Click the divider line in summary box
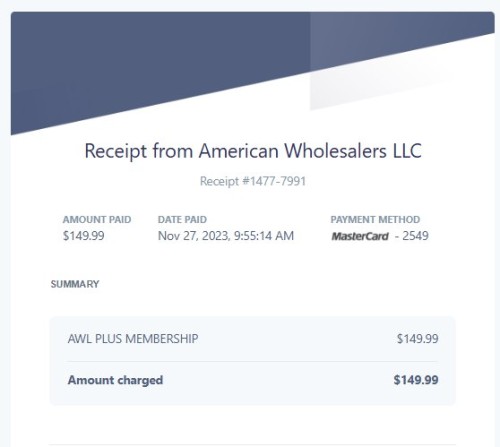Viewport: 500px width, 447px height. click(253, 361)
